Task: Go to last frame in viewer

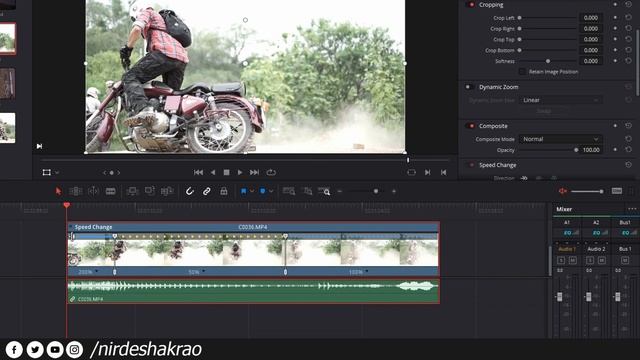Action: 254,172
